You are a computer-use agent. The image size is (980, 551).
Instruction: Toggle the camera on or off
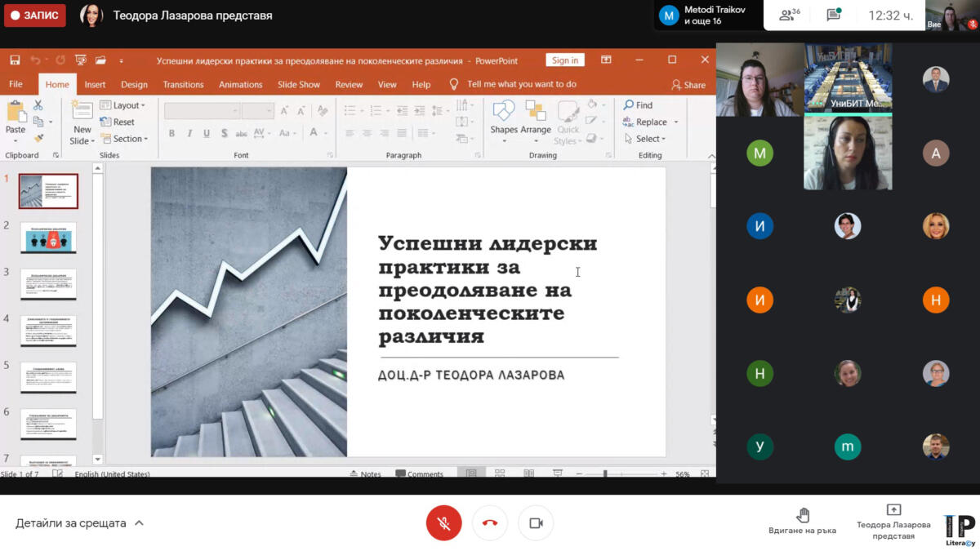536,523
